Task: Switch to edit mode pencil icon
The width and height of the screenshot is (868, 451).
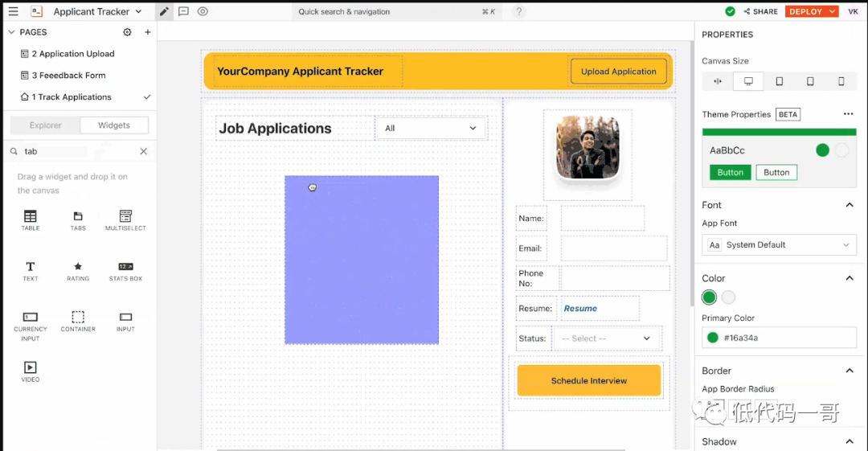Action: point(164,11)
